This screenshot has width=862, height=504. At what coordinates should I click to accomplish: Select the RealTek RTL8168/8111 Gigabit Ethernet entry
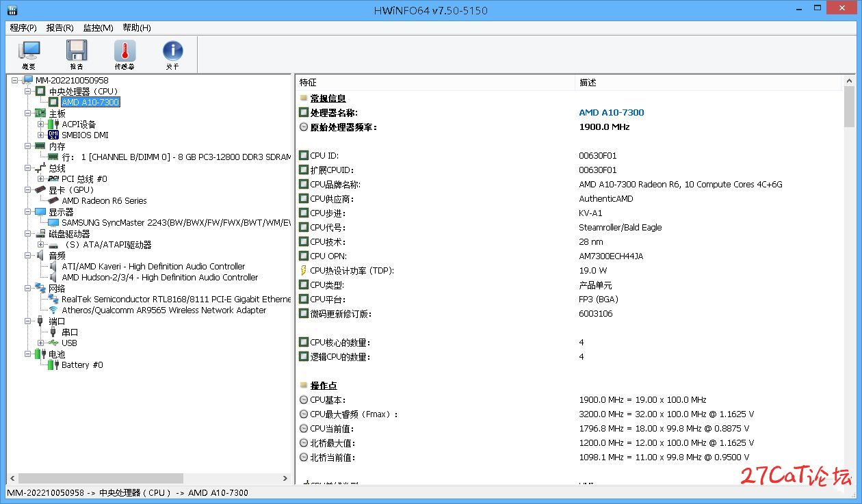[x=176, y=299]
